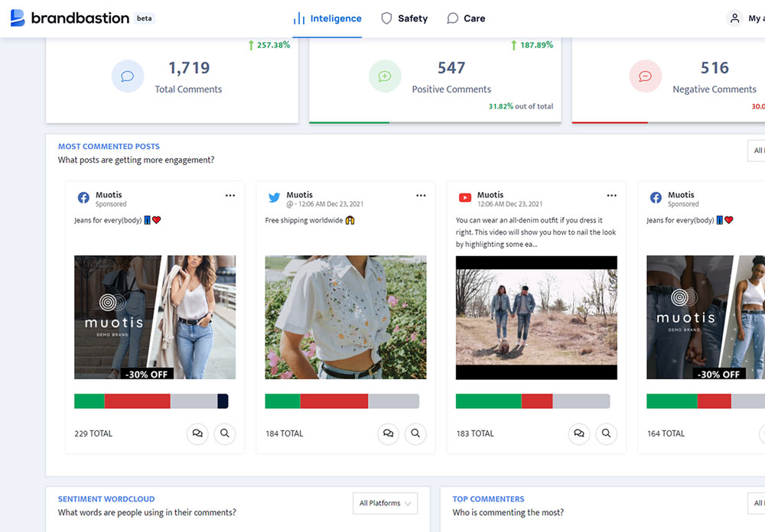Click the beta badge beside brandbastion
Viewport: 765px width, 532px height.
[145, 18]
